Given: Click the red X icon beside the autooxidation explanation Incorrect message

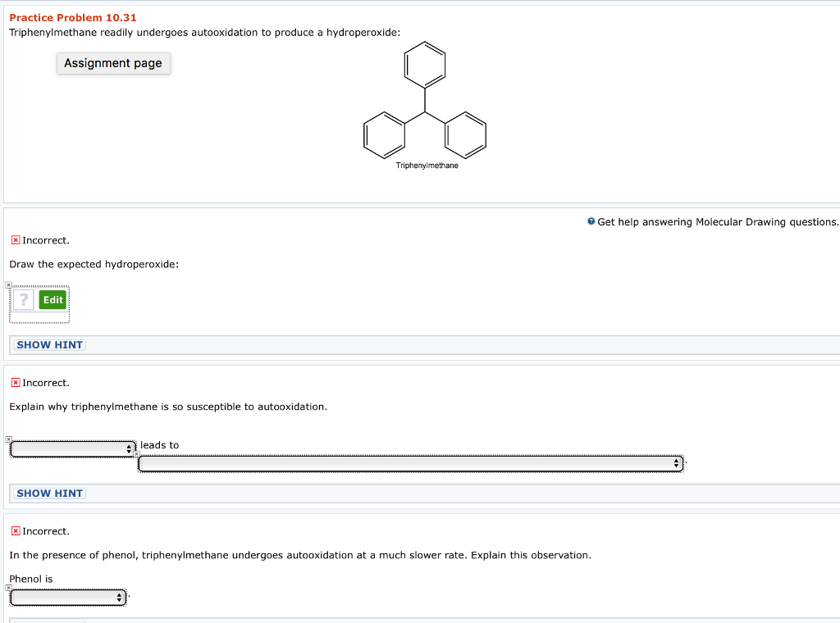Looking at the screenshot, I should pos(15,383).
